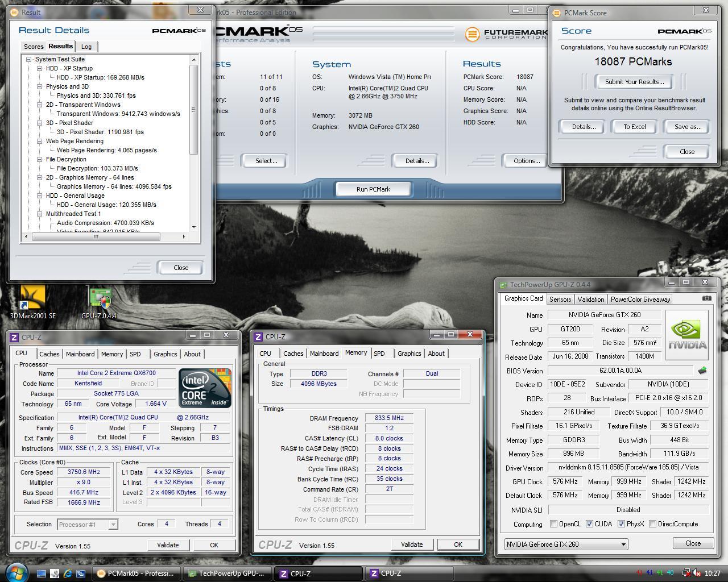Select the Audio Compression result row
The width and height of the screenshot is (728, 582).
[x=105, y=223]
